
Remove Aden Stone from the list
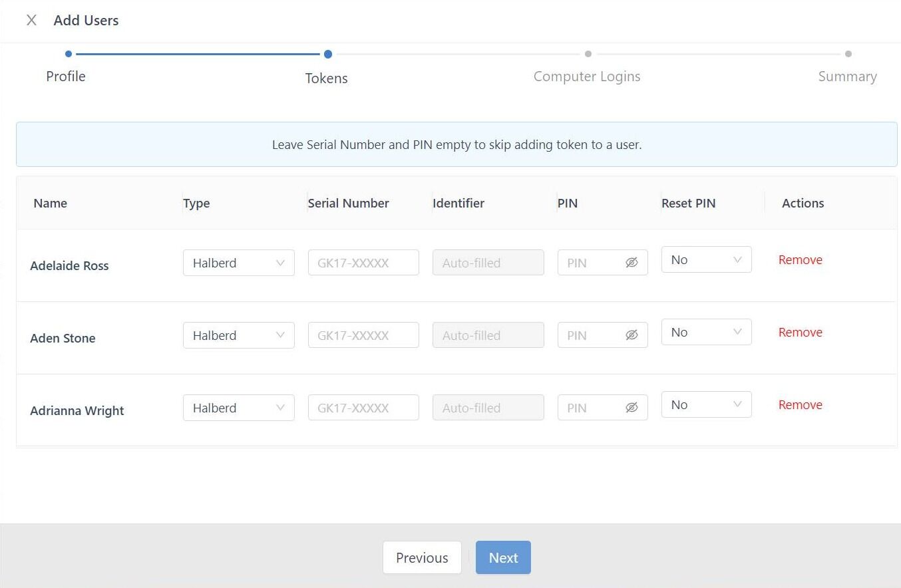coord(801,333)
